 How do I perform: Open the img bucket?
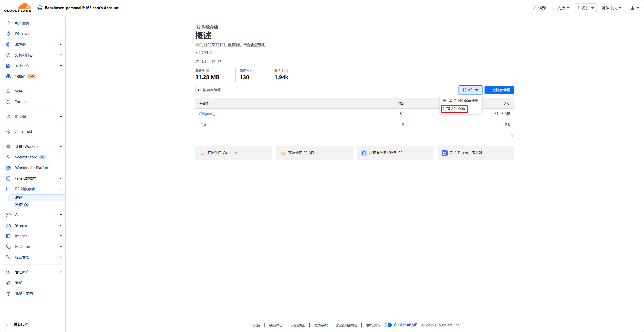coord(203,124)
